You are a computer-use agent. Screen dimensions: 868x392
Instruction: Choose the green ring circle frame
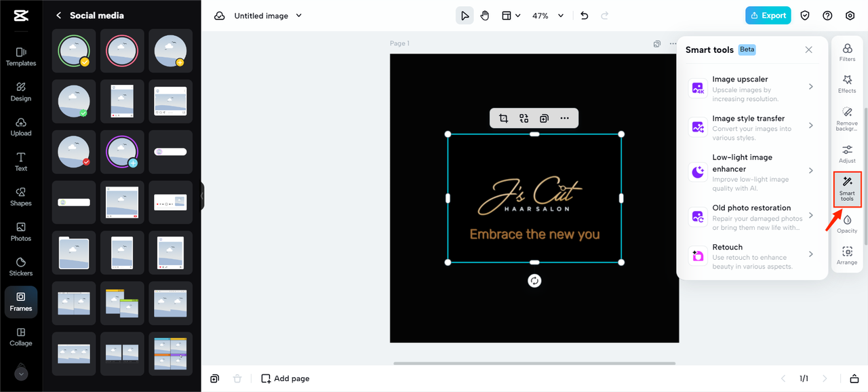tap(74, 51)
